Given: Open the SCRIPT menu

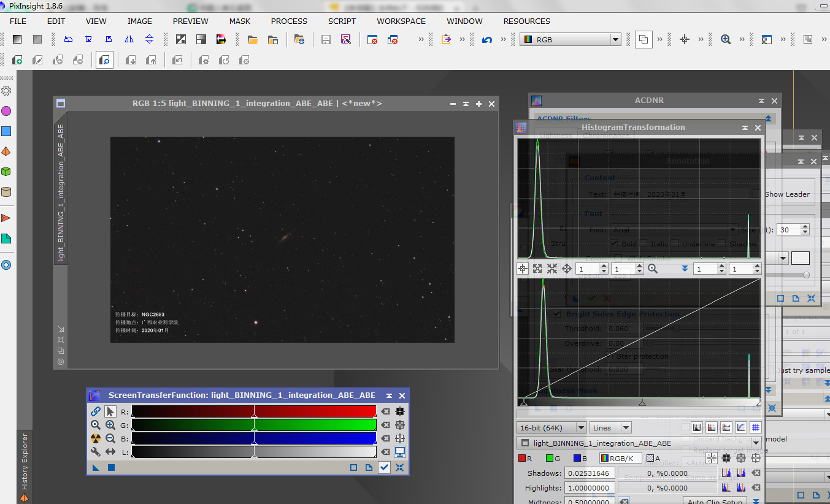Looking at the screenshot, I should click(x=342, y=21).
